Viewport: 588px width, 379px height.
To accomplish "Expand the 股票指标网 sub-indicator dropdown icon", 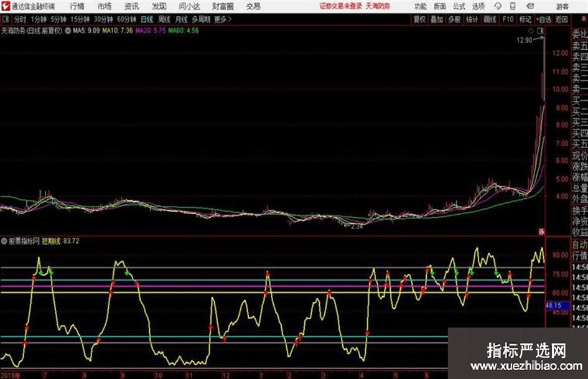I will click(x=4, y=241).
